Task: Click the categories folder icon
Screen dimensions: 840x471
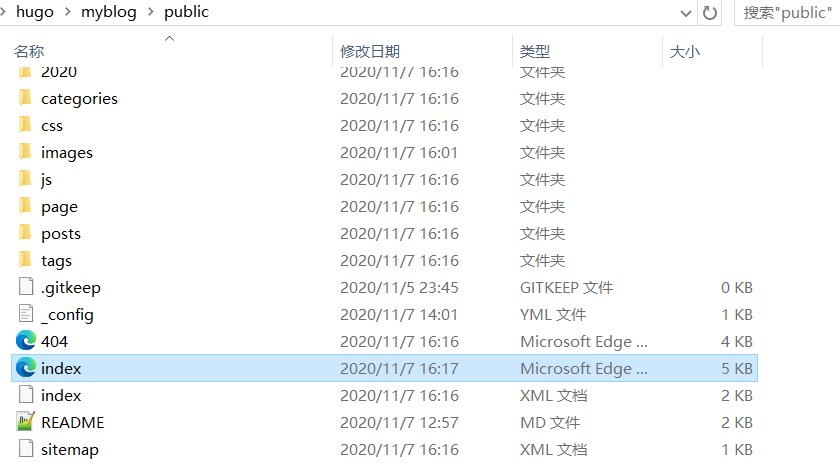Action: [25, 98]
